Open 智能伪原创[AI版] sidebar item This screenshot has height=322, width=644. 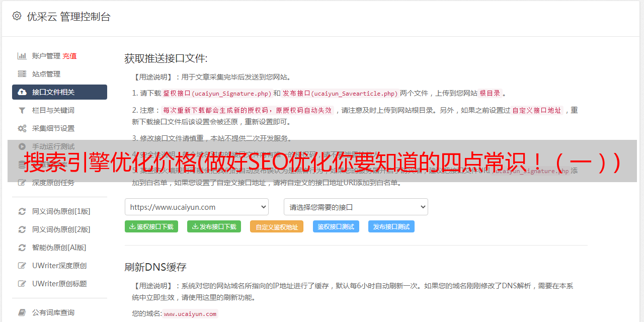click(59, 248)
